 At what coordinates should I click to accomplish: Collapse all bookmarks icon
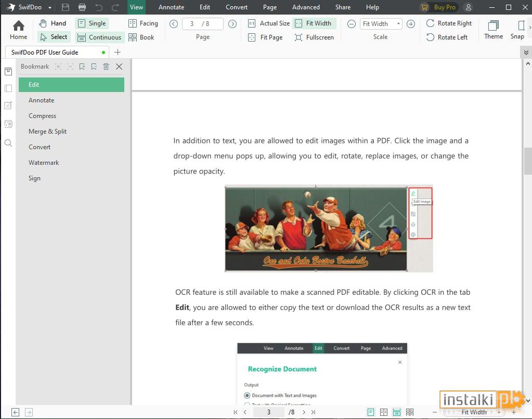[70, 67]
